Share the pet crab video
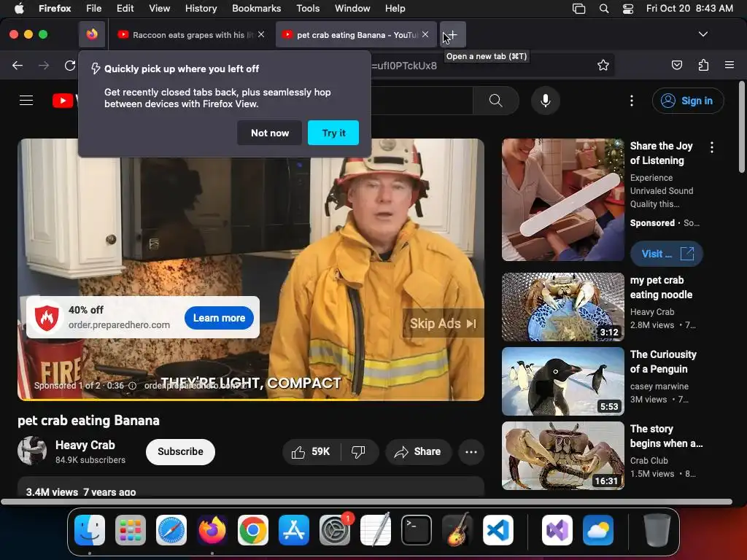The height and width of the screenshot is (560, 747). pos(418,451)
